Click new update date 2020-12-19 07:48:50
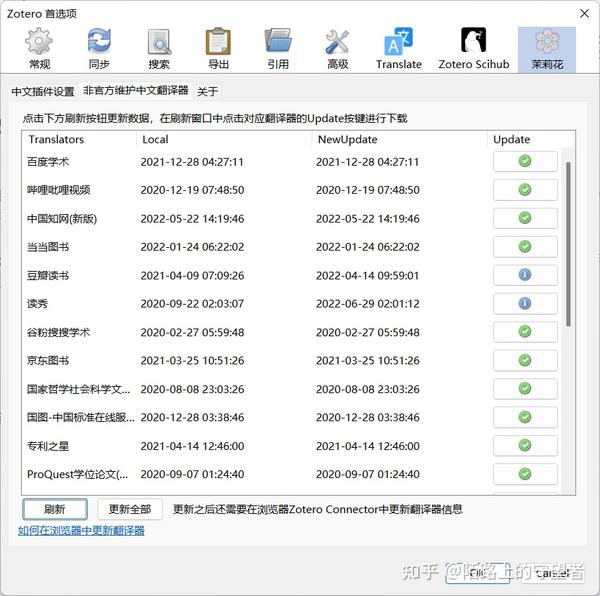This screenshot has height=596, width=600. 368,190
